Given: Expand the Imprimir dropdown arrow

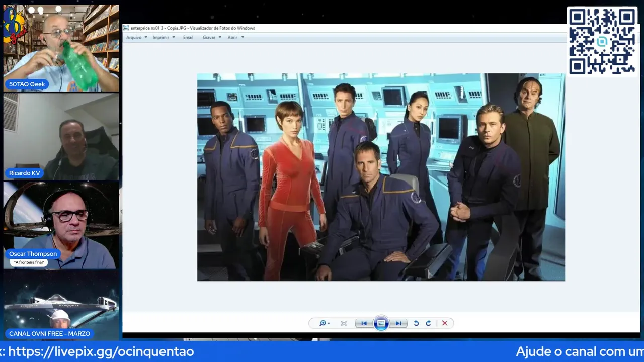Looking at the screenshot, I should click(x=174, y=37).
